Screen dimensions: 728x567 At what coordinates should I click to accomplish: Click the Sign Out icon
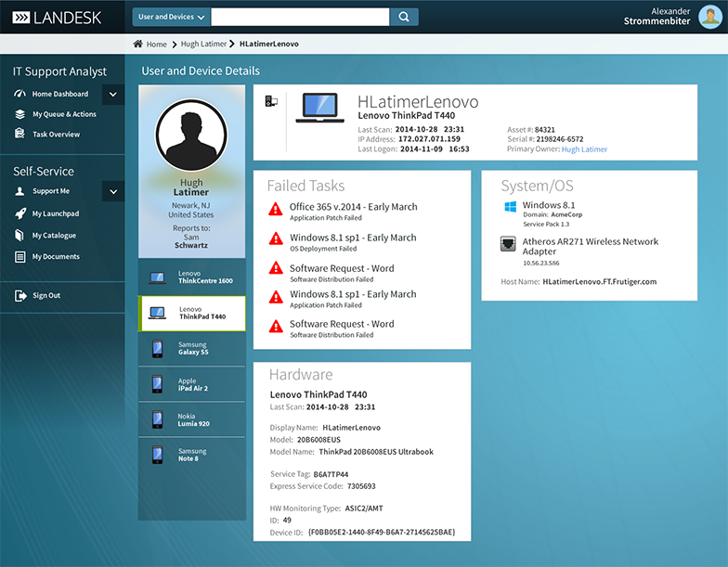tap(20, 296)
